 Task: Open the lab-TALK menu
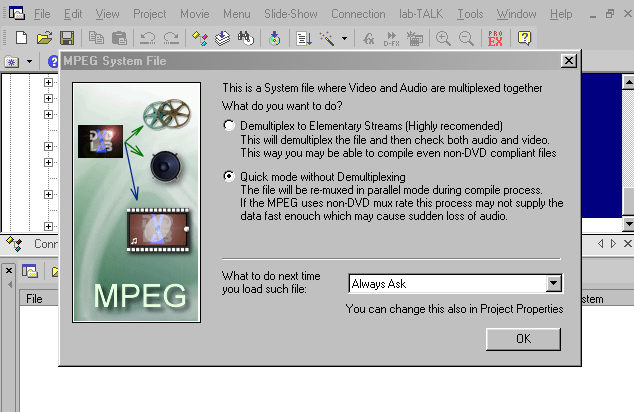coord(421,14)
